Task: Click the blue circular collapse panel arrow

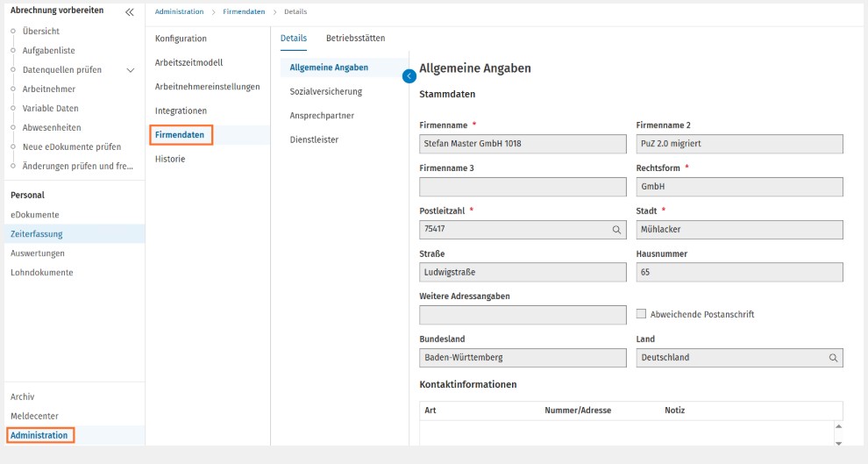Action: tap(409, 76)
